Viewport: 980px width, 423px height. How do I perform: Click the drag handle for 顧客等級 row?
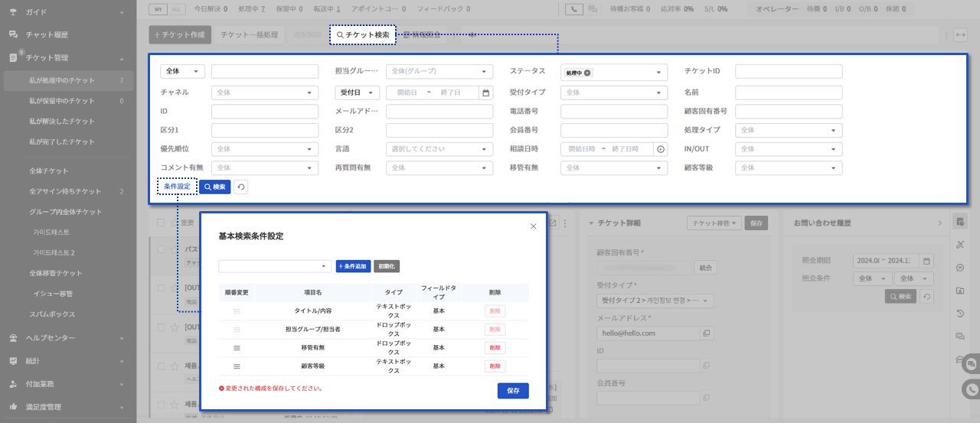[x=237, y=366]
